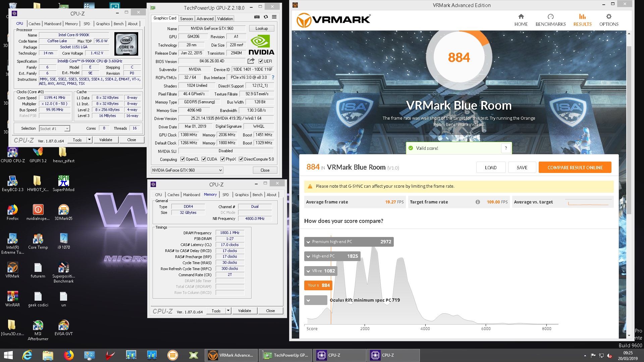Toggle the PhysX checkbox
This screenshot has width=644, height=362.
point(222,159)
